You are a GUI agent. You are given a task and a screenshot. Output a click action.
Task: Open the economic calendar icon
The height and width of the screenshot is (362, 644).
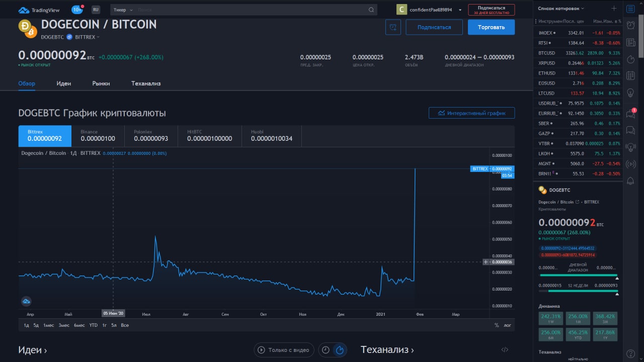(x=630, y=76)
